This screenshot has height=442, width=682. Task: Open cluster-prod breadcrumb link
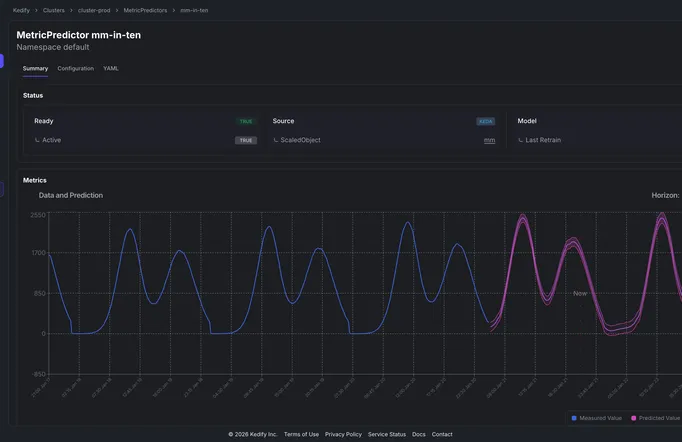pyautogui.click(x=94, y=10)
